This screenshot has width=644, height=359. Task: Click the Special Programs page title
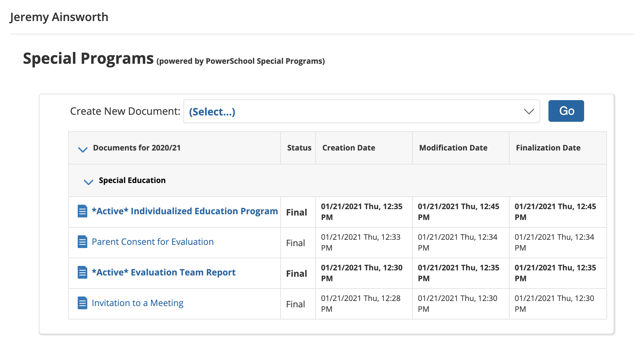[88, 58]
